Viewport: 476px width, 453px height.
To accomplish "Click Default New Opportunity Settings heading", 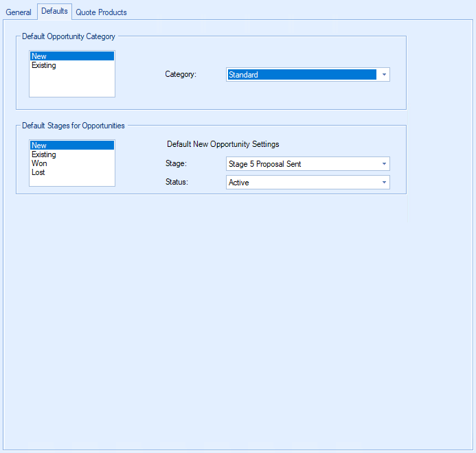I will (223, 145).
